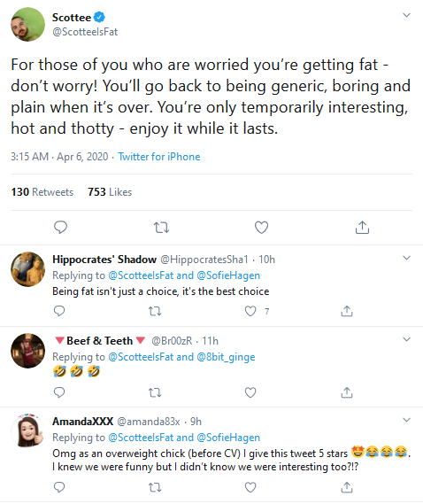Open the @SofieHagen mention in Hippocrates' reply
423x504 pixels.
click(x=228, y=275)
